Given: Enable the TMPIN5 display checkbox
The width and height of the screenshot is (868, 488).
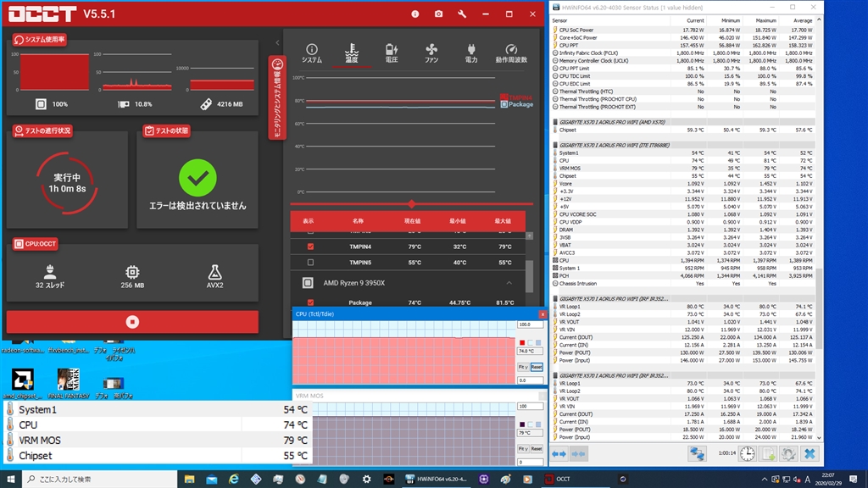Looking at the screenshot, I should pos(310,263).
